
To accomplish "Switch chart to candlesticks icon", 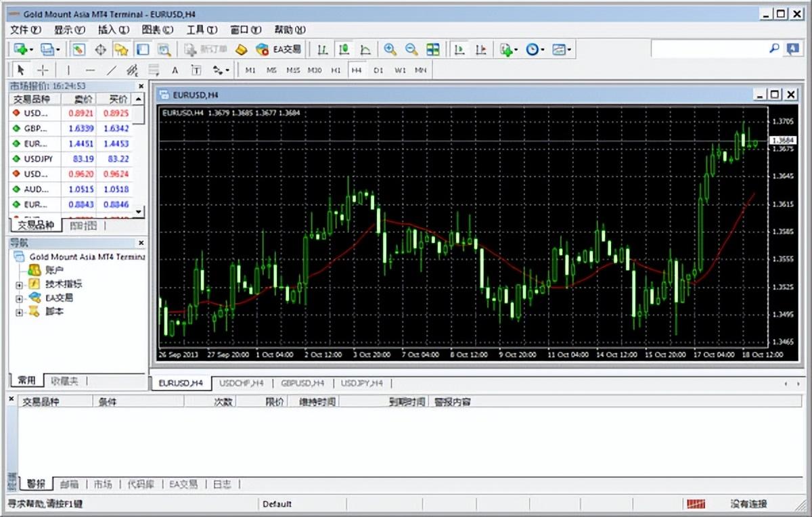I will [x=344, y=49].
